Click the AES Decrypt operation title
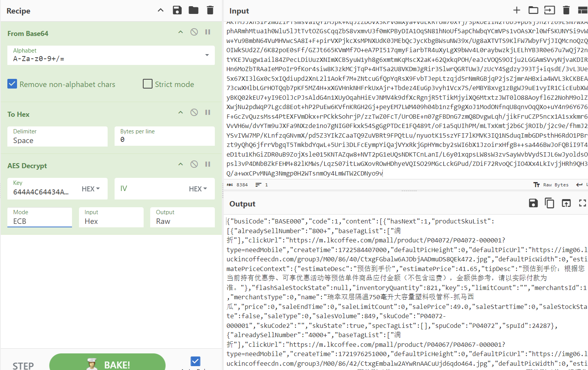Viewport: 588px width, 370px height. point(27,166)
